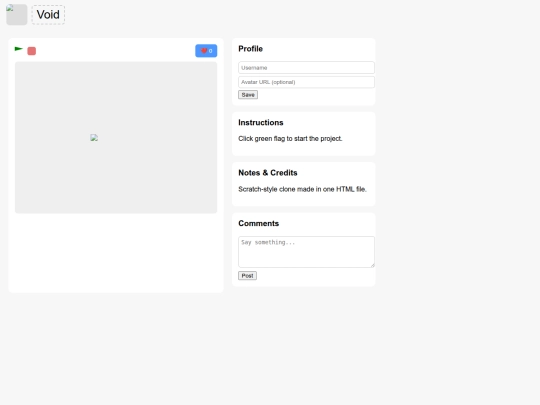Focus the Username input field
540x405 pixels.
pos(306,68)
